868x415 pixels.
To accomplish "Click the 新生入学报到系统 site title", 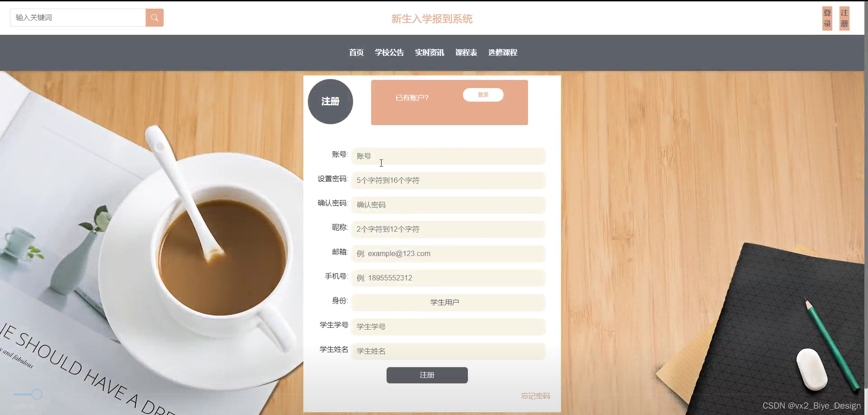I will click(432, 19).
